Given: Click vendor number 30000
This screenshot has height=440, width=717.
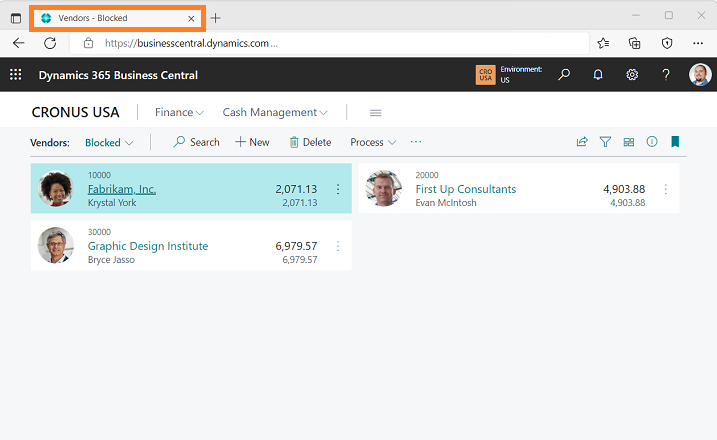Looking at the screenshot, I should coord(99,232).
